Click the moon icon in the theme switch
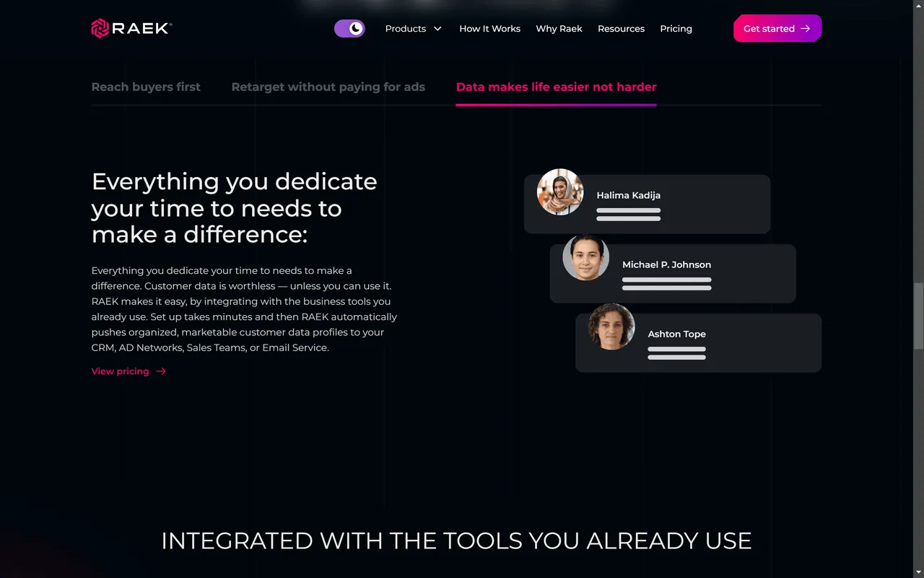This screenshot has width=924, height=578. 355,28
